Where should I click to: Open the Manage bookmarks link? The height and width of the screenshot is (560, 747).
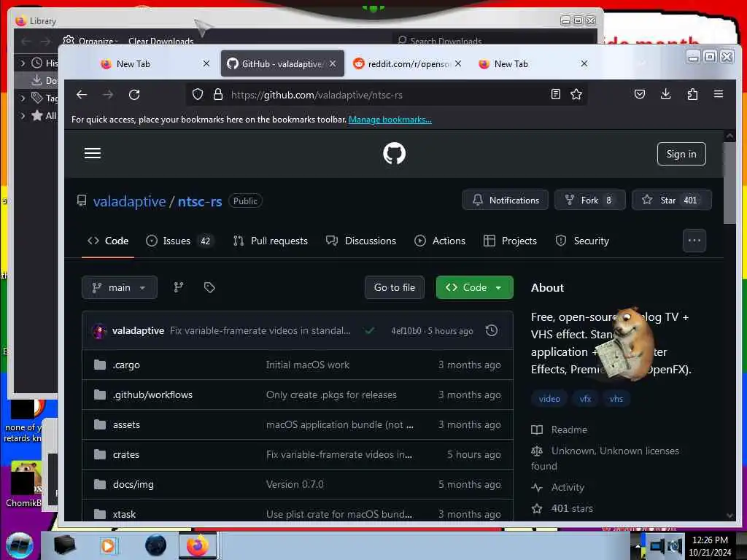click(x=390, y=120)
